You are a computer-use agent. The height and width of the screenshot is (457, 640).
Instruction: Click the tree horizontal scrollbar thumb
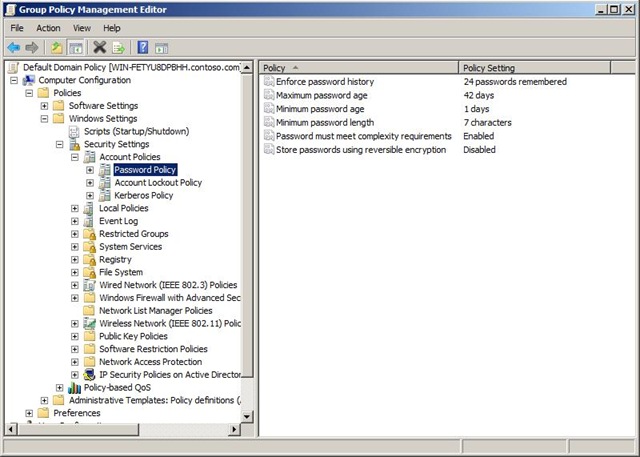click(x=78, y=429)
